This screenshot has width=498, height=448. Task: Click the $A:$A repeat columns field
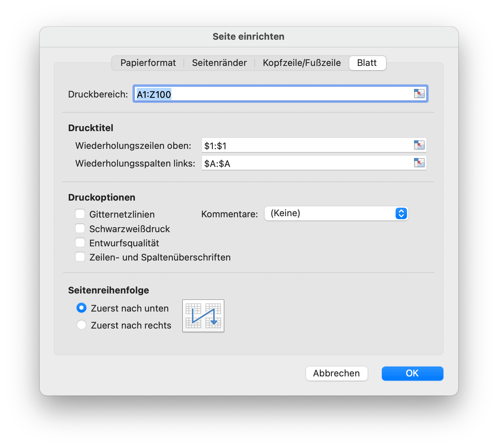(301, 163)
